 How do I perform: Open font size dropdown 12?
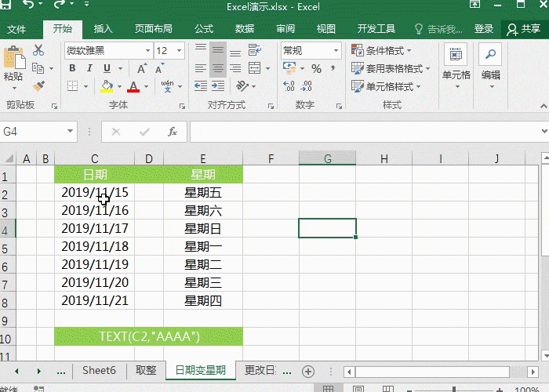pos(180,51)
